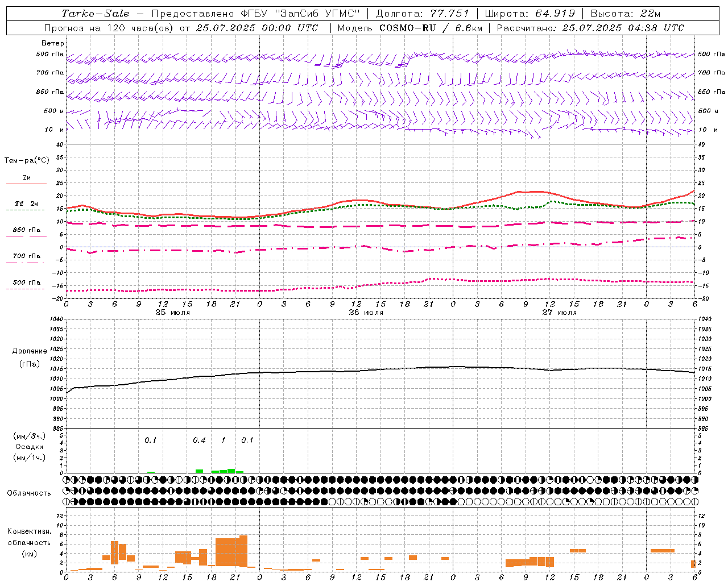
Task: Click the "(мм/1ч.)" precipitation unit label
Action: click(x=29, y=458)
